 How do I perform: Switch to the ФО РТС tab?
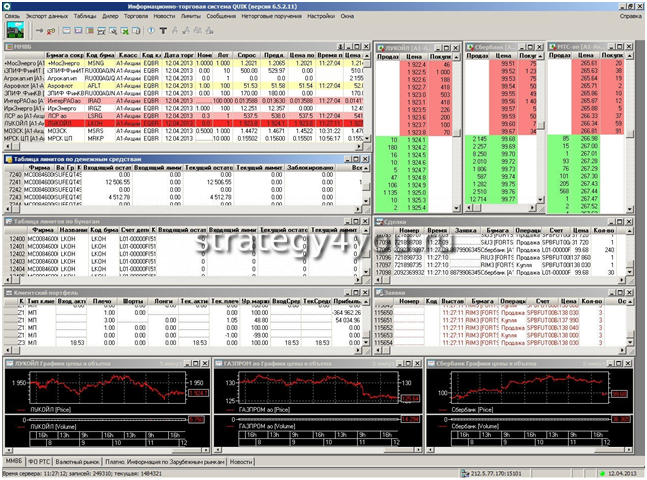[40, 461]
